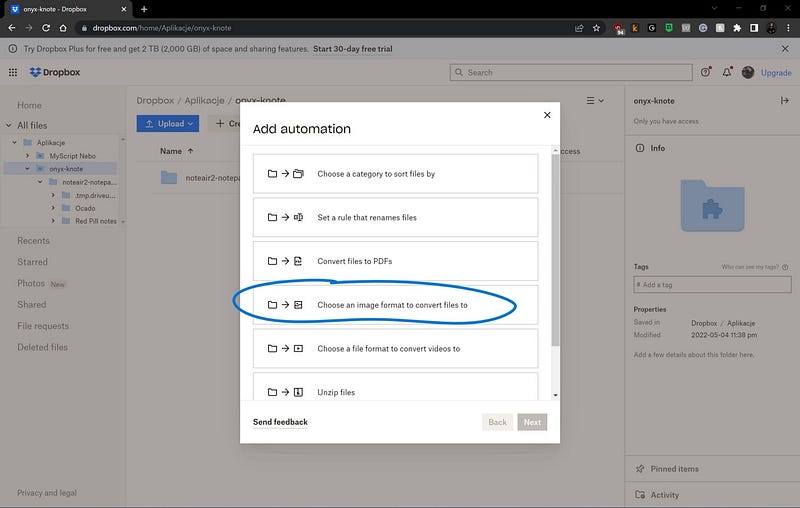The width and height of the screenshot is (800, 508).
Task: Click the notifications bell icon
Action: [727, 72]
